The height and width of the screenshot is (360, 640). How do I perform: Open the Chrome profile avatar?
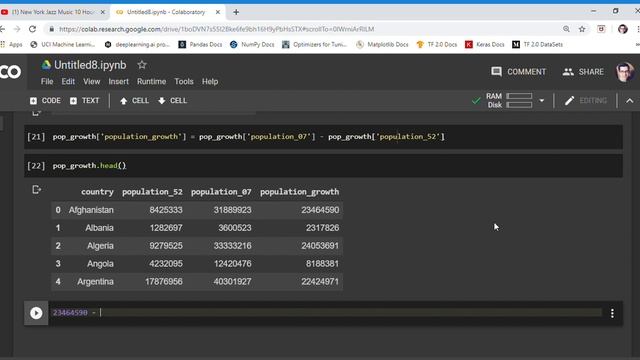click(623, 29)
